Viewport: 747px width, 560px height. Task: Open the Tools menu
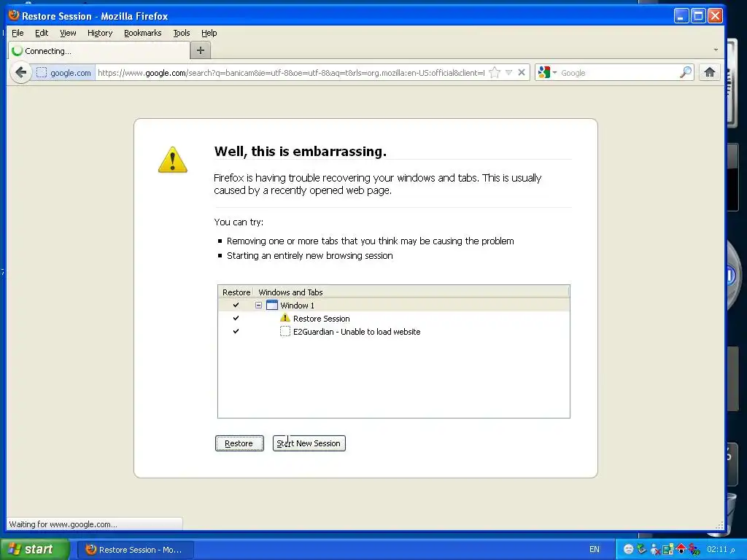[x=182, y=33]
